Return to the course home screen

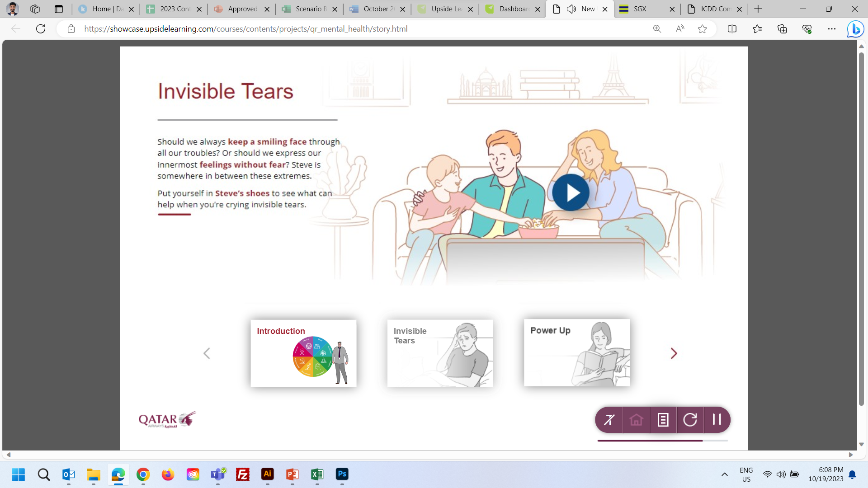pos(636,419)
